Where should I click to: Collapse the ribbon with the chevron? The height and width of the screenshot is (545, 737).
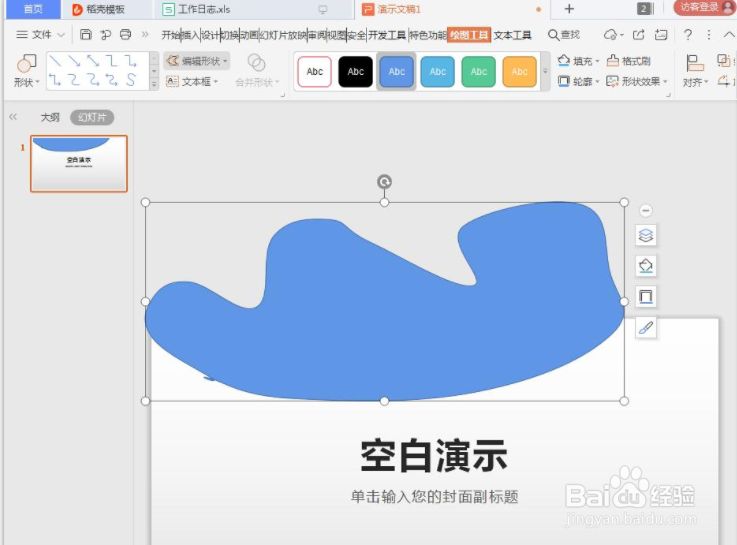(729, 35)
